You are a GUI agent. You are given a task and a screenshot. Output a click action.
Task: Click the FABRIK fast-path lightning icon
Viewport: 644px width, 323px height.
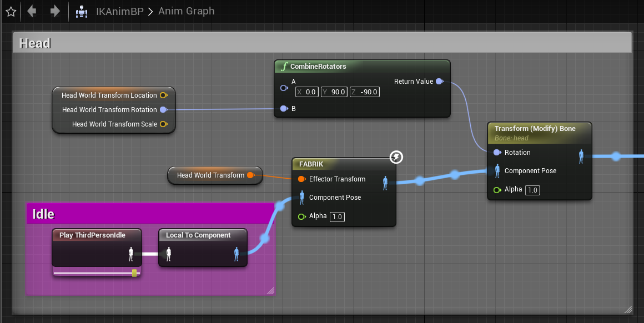pyautogui.click(x=396, y=157)
